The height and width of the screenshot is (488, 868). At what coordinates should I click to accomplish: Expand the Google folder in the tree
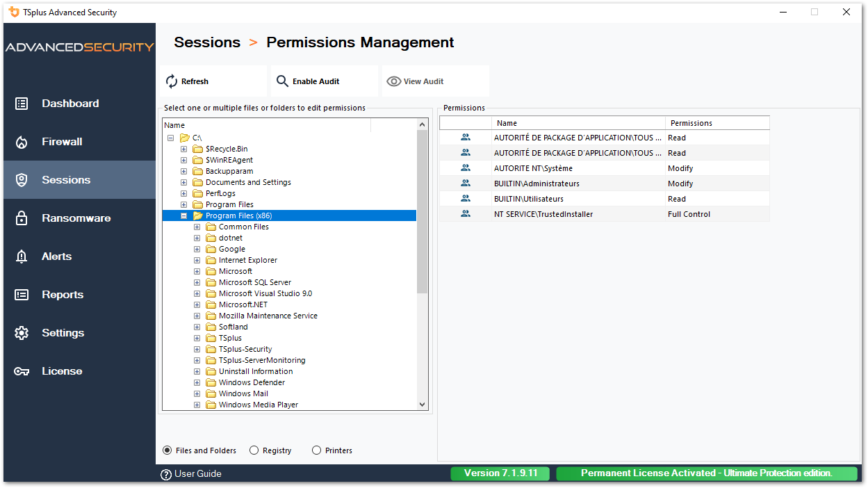click(x=197, y=248)
